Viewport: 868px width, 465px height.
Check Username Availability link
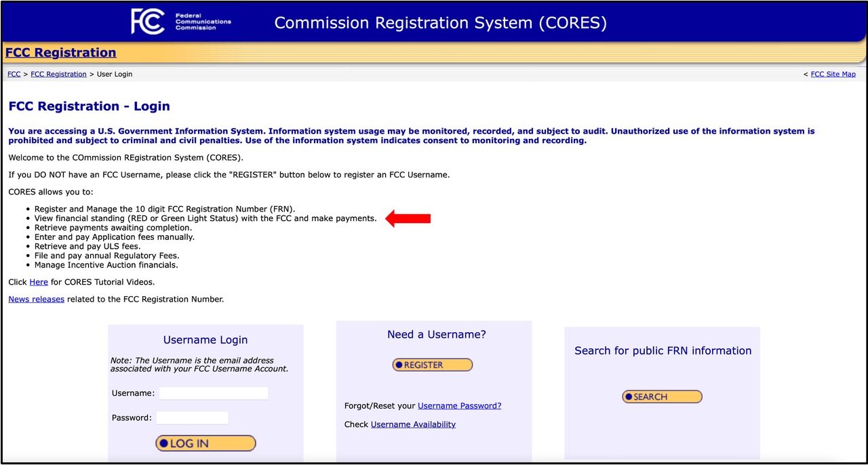(x=413, y=424)
